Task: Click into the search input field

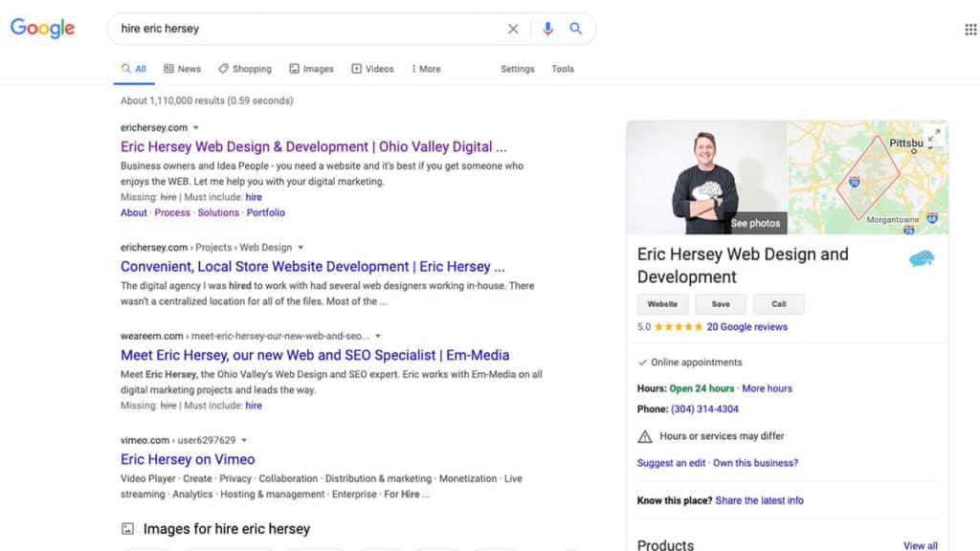Action: point(306,29)
